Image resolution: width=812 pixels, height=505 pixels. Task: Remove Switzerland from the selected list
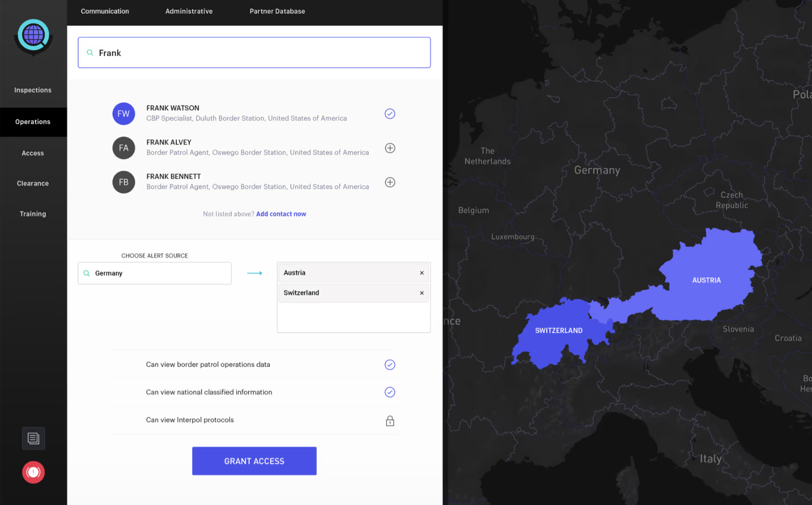[x=422, y=293]
